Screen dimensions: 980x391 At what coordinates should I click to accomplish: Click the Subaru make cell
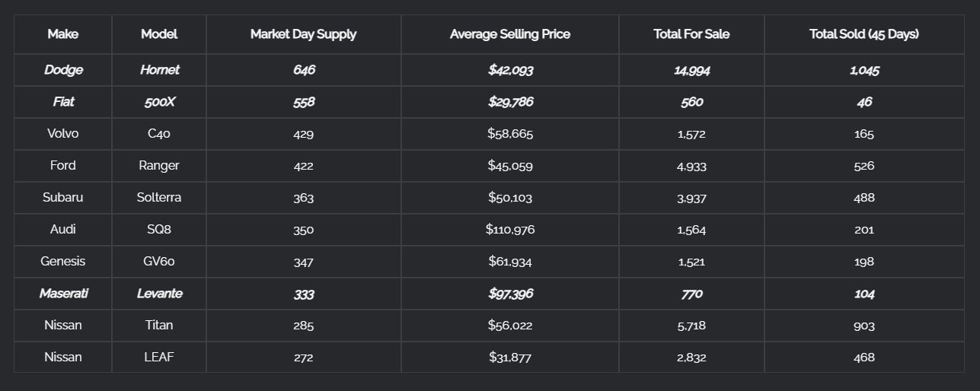[x=62, y=198]
